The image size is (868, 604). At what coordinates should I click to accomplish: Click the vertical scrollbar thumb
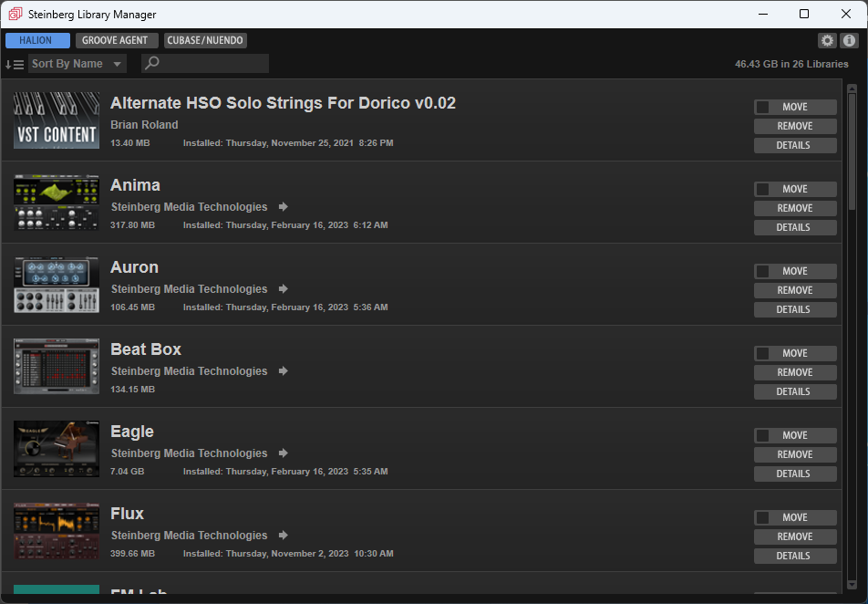[852, 151]
